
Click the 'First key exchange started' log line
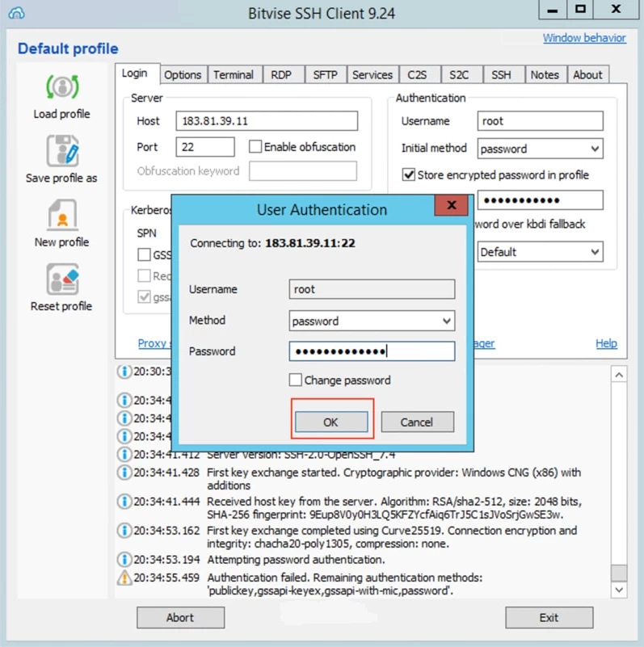pos(394,479)
